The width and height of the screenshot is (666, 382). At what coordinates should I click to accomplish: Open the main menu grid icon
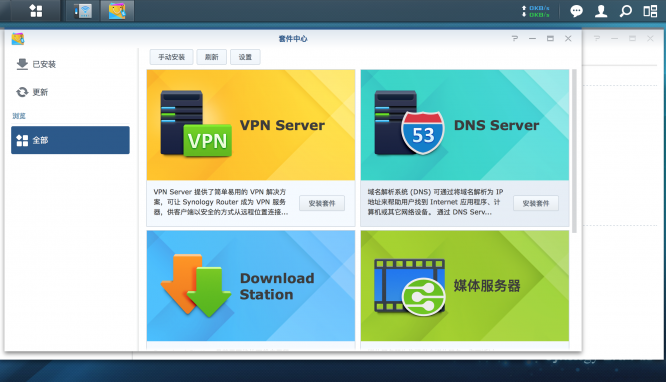click(36, 11)
